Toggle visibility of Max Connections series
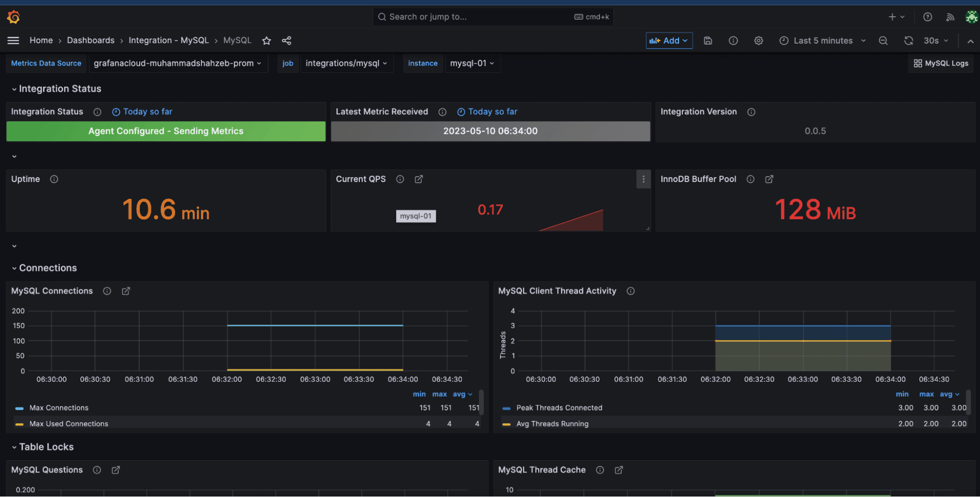The image size is (980, 497). (59, 408)
